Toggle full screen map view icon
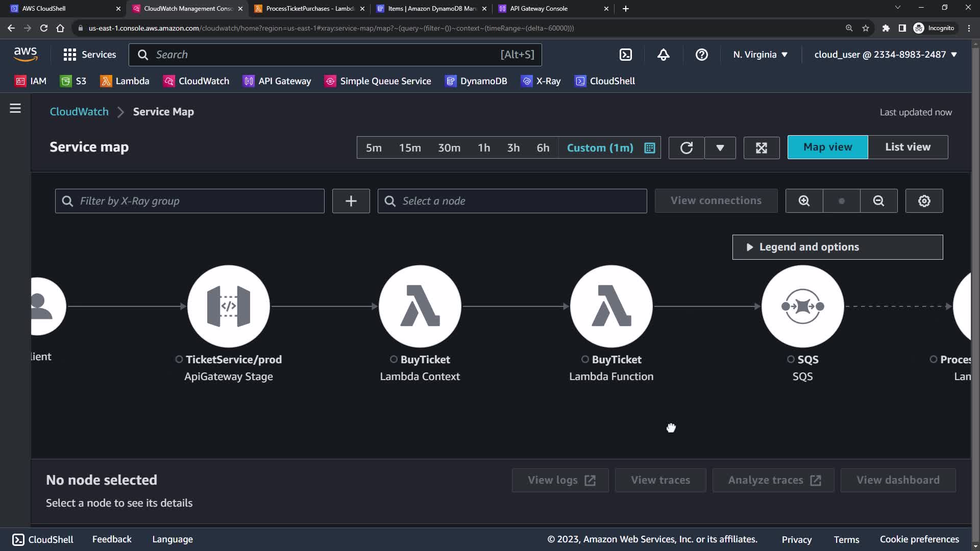The image size is (980, 551). 761,148
